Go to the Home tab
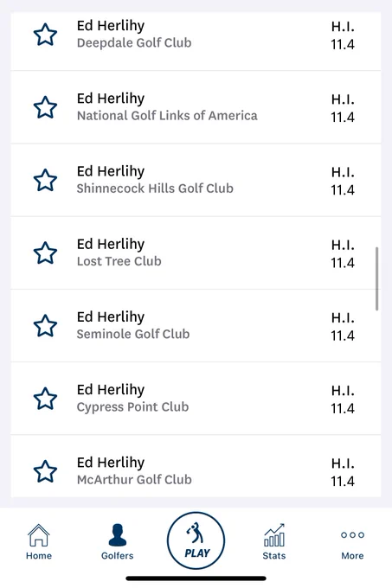 39,542
